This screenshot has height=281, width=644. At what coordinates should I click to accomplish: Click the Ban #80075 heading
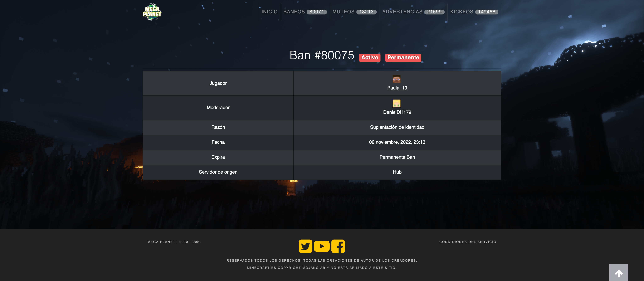(322, 55)
